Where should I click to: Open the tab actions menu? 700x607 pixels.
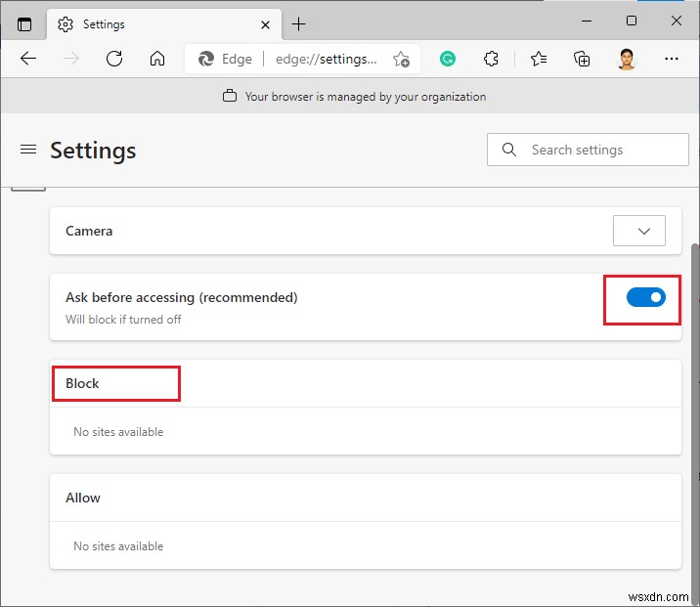[x=24, y=23]
